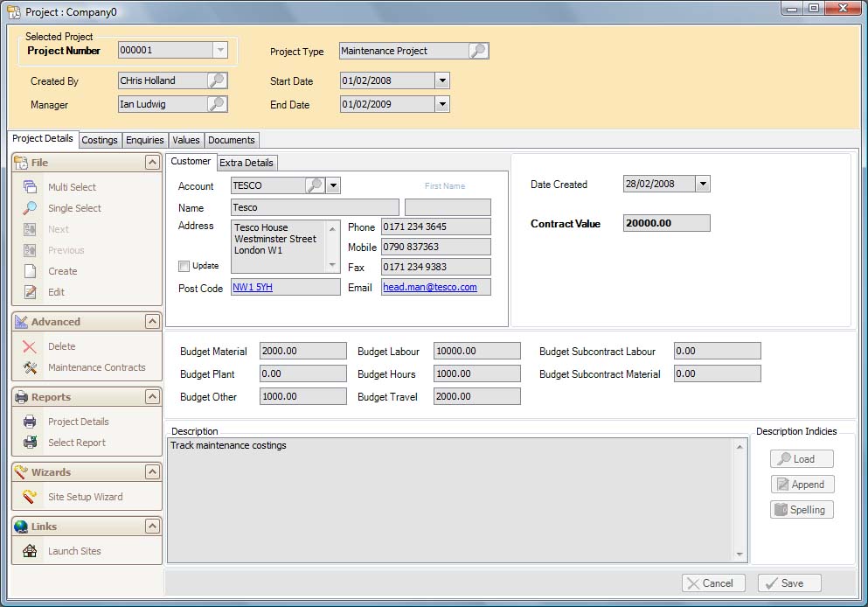
Task: Expand the Date Created dropdown
Action: 703,185
